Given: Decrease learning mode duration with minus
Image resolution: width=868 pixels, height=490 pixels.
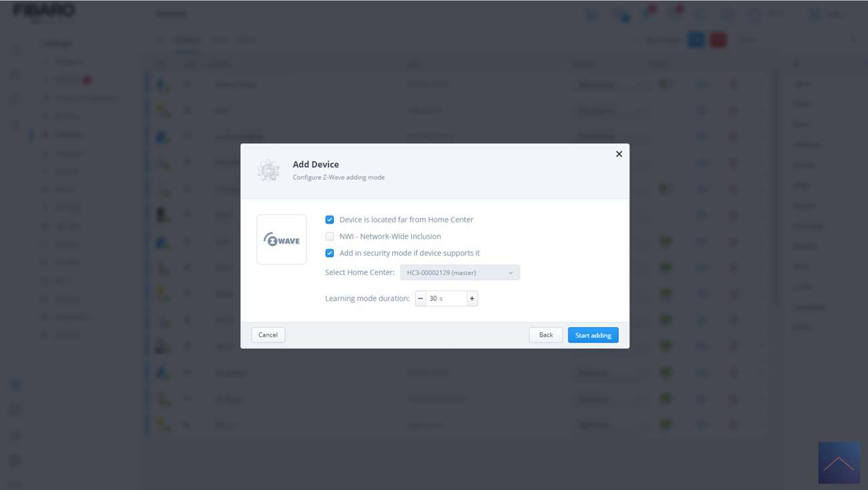Looking at the screenshot, I should (421, 298).
